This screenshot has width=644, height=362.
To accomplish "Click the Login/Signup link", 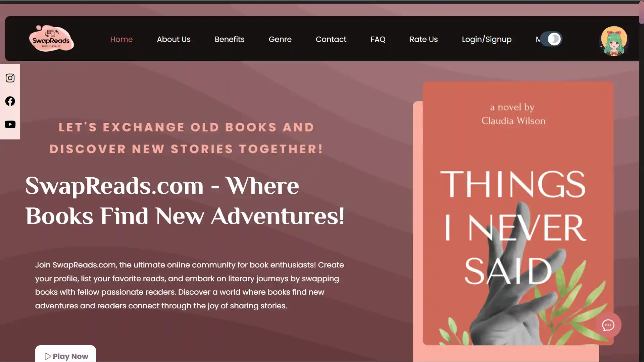I will click(487, 39).
